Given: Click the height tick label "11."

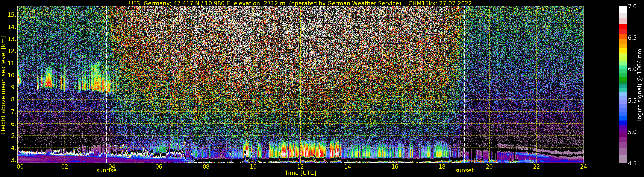Looking at the screenshot, I should (x=12, y=63).
